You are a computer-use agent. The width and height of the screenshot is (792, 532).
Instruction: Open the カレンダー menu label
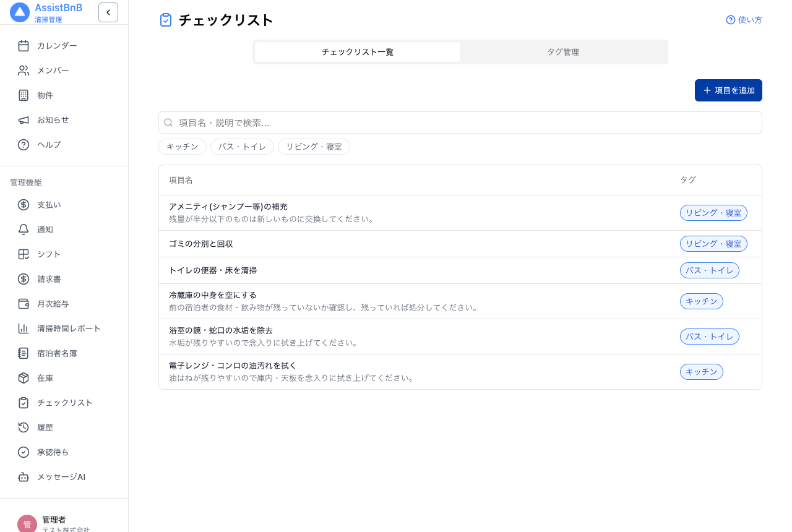tap(57, 46)
